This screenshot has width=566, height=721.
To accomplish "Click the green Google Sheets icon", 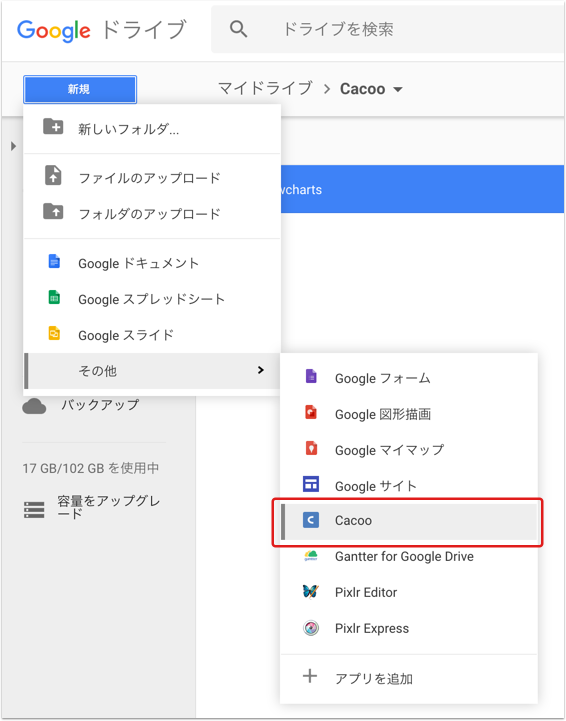I will 54,298.
